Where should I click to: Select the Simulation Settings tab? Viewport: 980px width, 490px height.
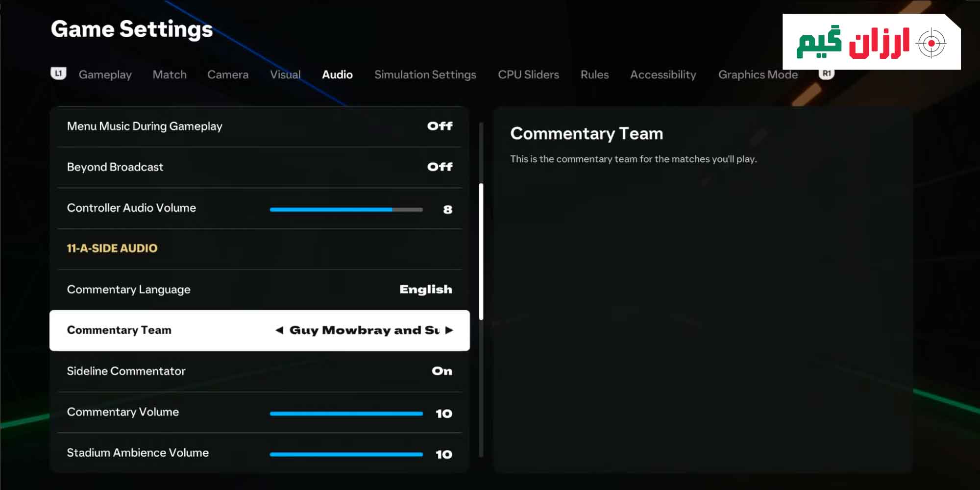pos(425,75)
